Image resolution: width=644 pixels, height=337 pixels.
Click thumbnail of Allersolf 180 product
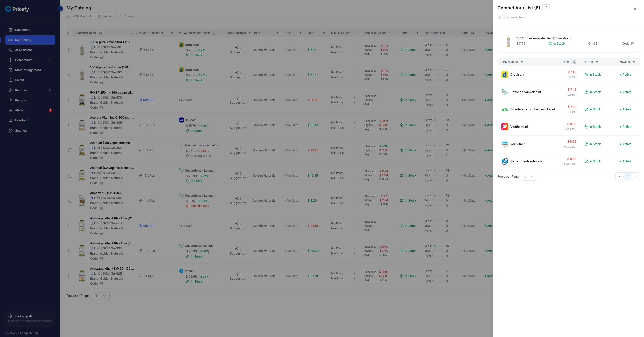[x=82, y=150]
